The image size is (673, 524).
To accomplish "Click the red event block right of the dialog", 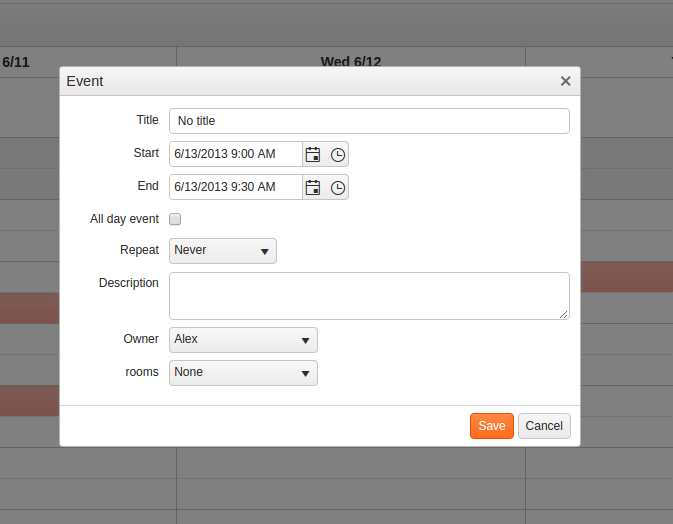I will click(626, 277).
